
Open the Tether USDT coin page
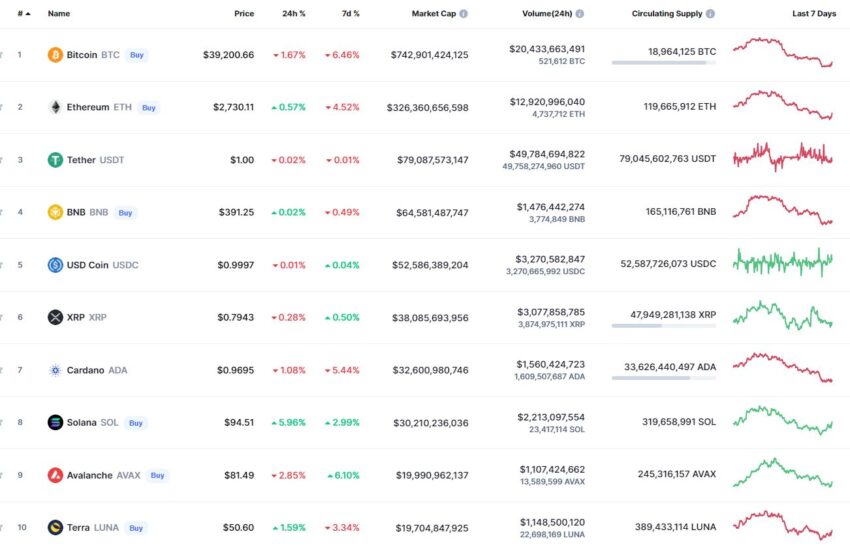coord(95,160)
